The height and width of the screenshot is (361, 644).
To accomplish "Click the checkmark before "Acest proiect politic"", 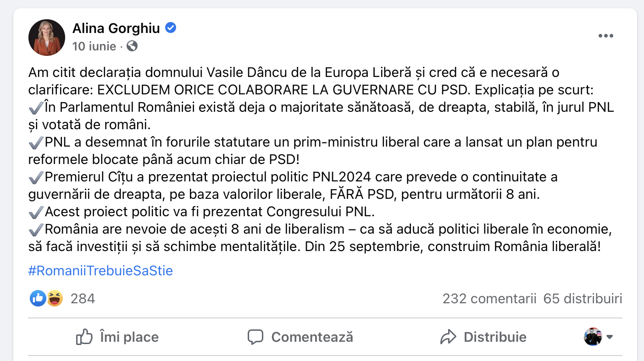I will (x=35, y=213).
